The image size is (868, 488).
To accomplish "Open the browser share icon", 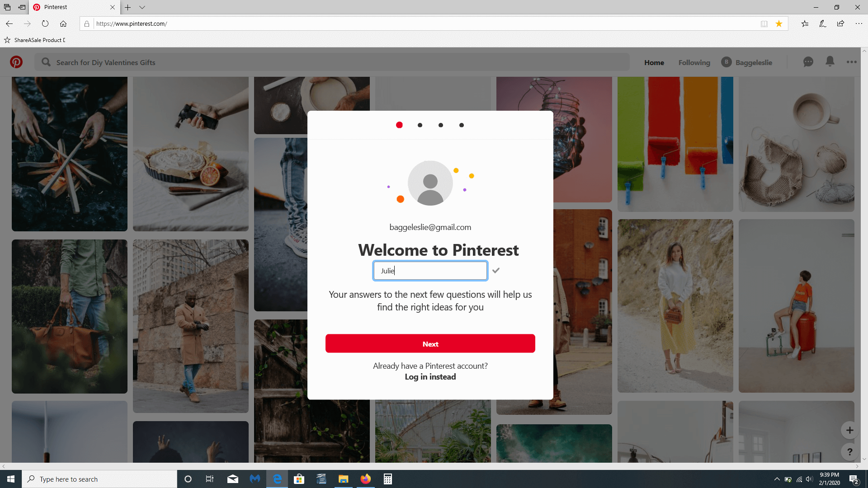I will [x=840, y=24].
